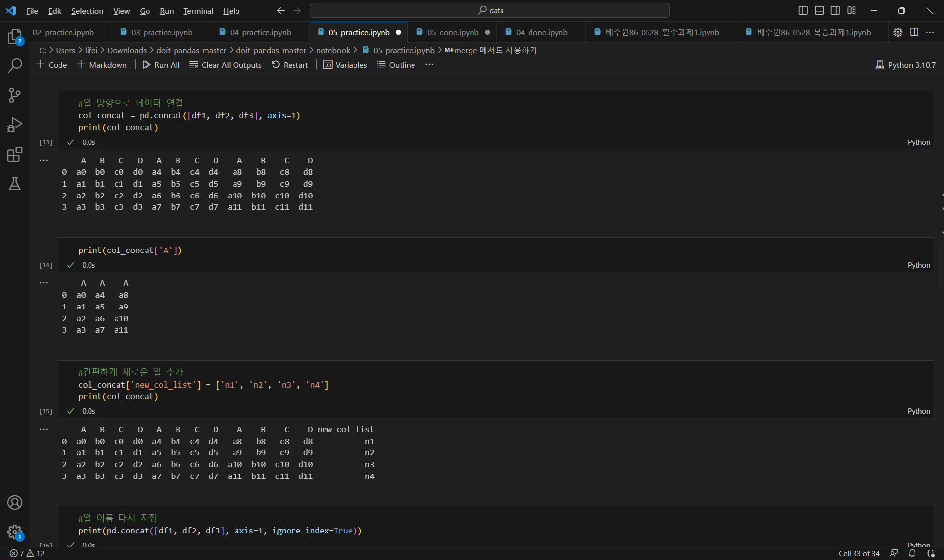The image size is (944, 560).
Task: Open the Source Control view
Action: [15, 95]
